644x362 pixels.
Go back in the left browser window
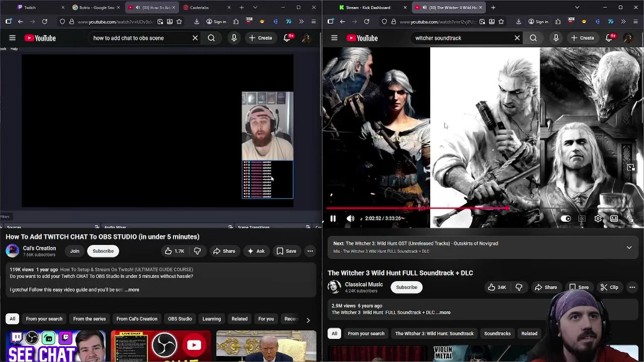21,22
